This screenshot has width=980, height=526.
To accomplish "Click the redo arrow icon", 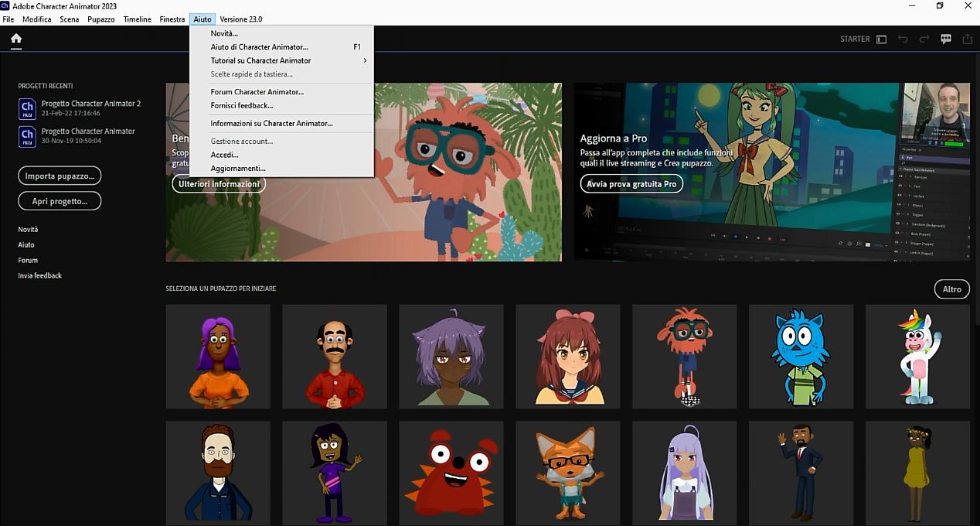I will tap(924, 39).
